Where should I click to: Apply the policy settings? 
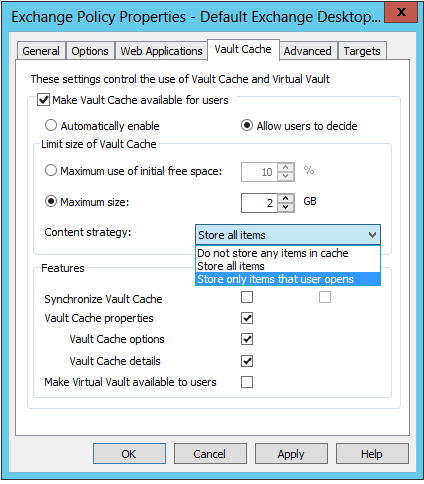pos(291,454)
